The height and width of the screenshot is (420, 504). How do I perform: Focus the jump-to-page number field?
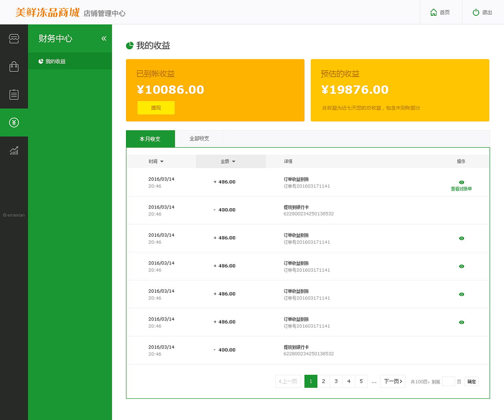pyautogui.click(x=448, y=381)
